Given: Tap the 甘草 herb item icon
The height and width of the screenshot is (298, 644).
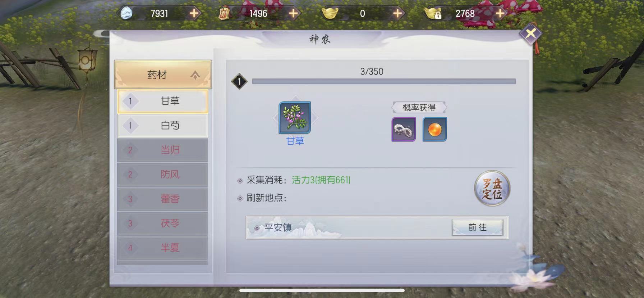Looking at the screenshot, I should 295,118.
